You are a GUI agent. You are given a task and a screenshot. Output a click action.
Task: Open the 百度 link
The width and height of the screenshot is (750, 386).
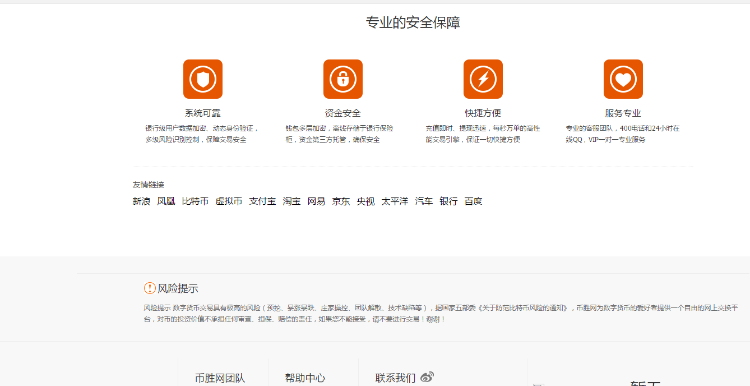473,201
